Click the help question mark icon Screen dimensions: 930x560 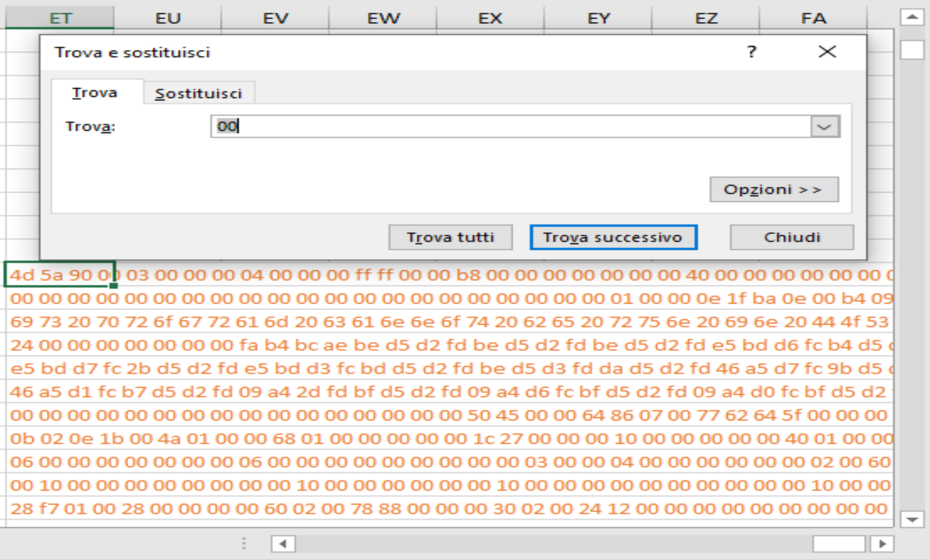pyautogui.click(x=751, y=52)
